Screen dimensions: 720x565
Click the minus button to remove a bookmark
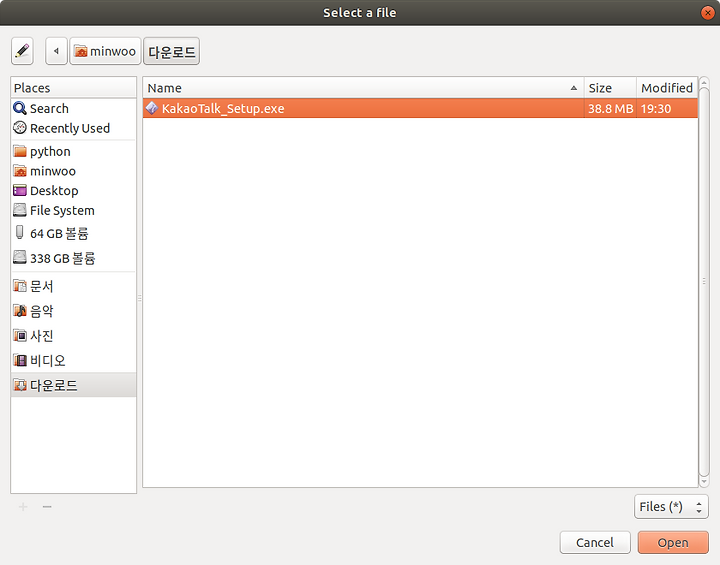click(47, 507)
